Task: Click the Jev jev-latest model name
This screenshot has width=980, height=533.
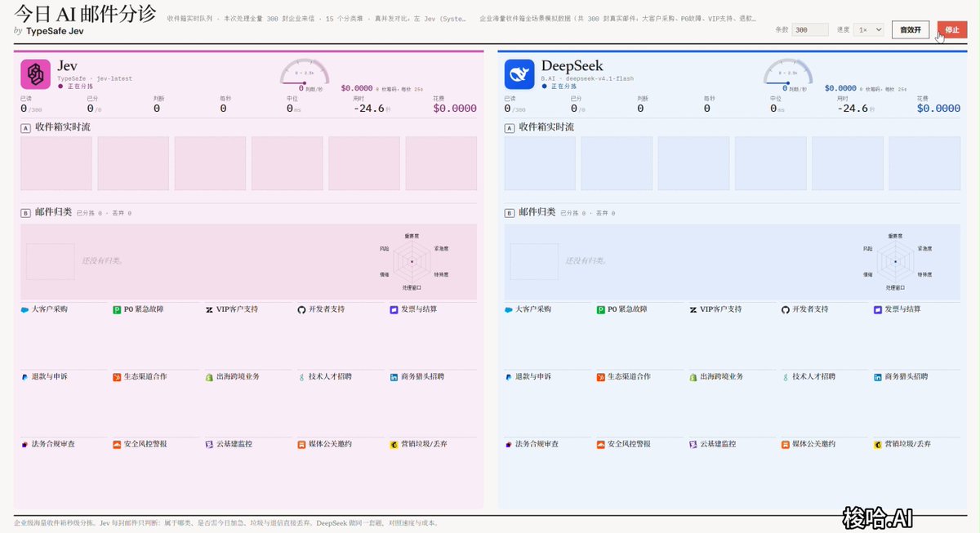Action: [x=114, y=78]
